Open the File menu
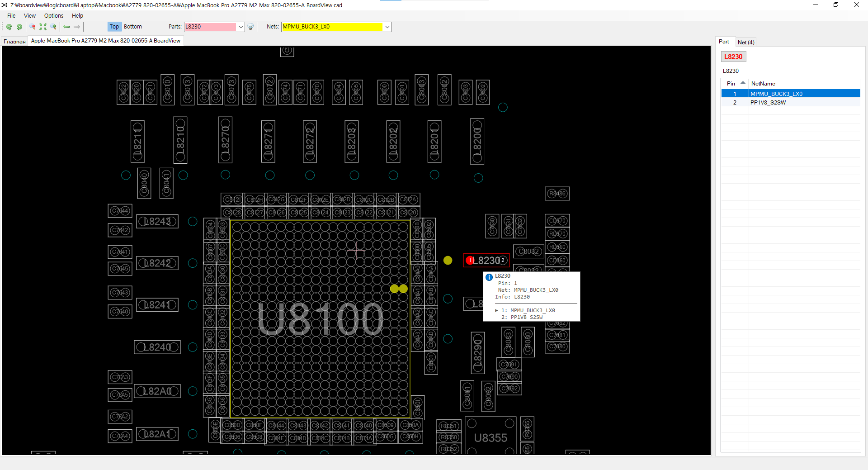This screenshot has width=868, height=470. tap(11, 15)
